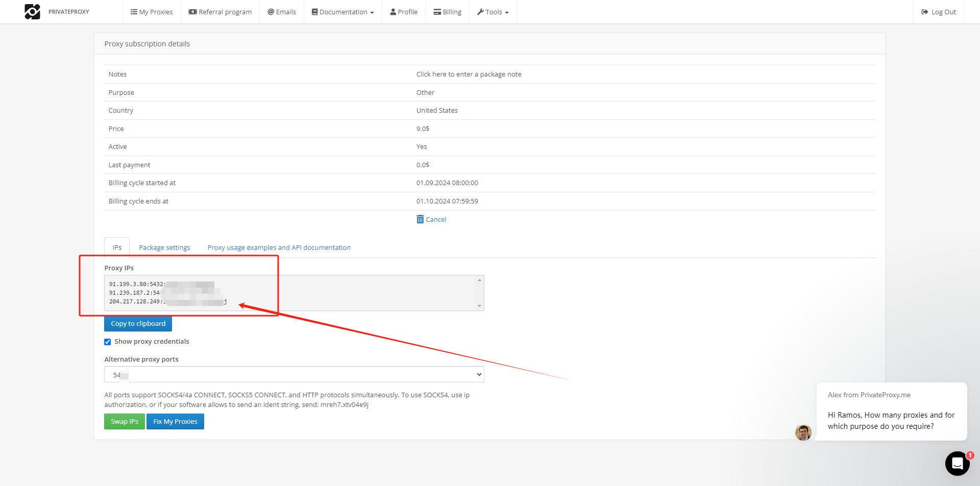Navigate to the Billing page
The width and height of the screenshot is (980, 486).
[x=448, y=12]
